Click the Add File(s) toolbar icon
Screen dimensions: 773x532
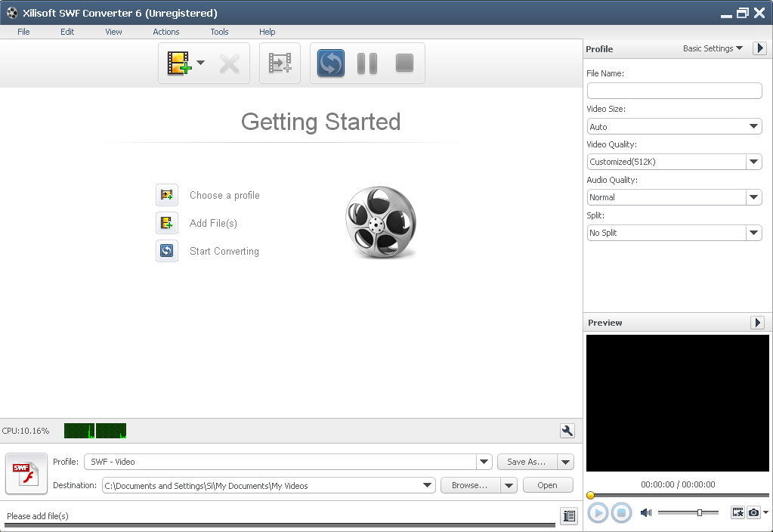[179, 63]
